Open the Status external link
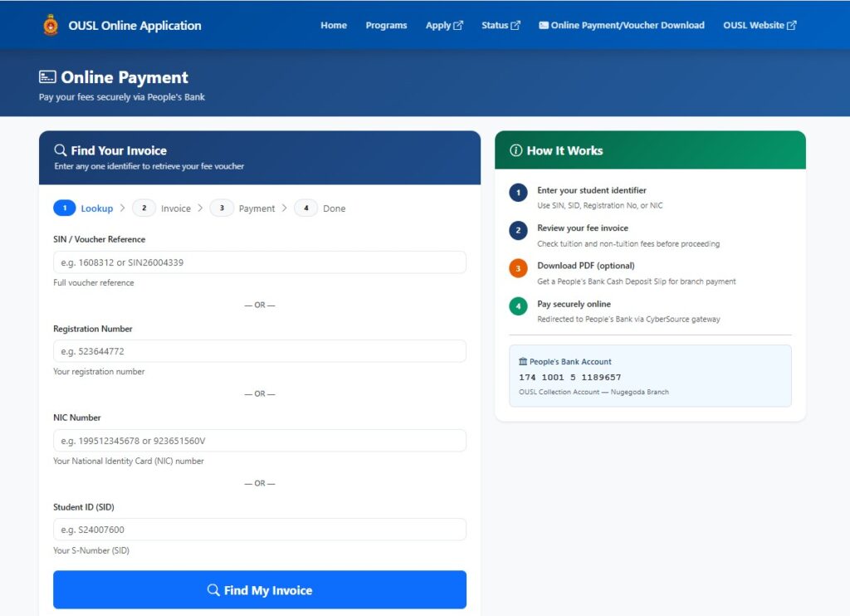 pos(501,26)
